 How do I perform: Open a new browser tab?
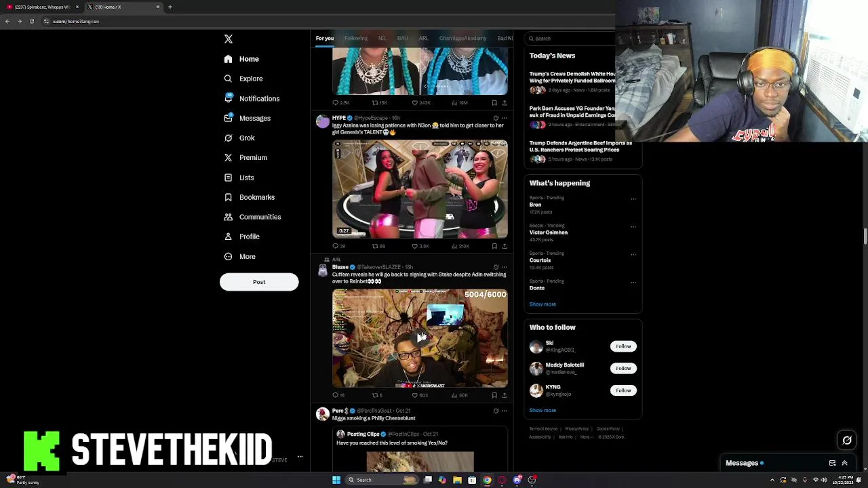click(x=170, y=7)
